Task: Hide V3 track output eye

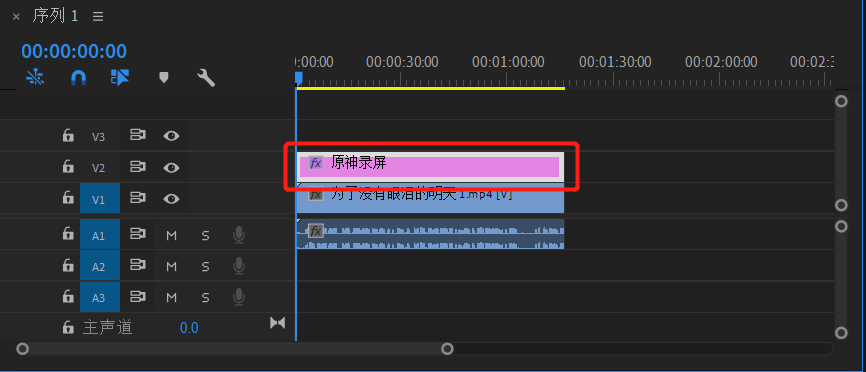Action: 171,136
